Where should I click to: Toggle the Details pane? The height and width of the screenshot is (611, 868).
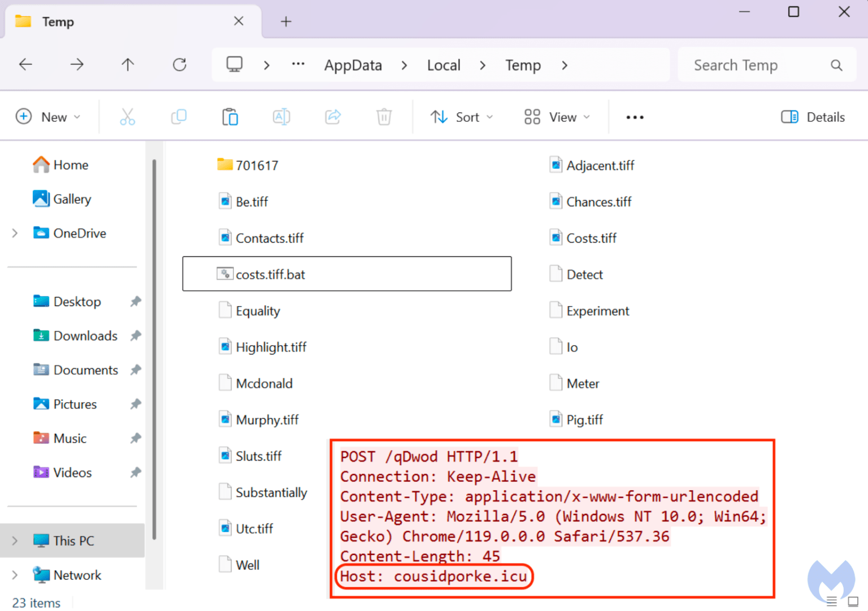pyautogui.click(x=813, y=117)
